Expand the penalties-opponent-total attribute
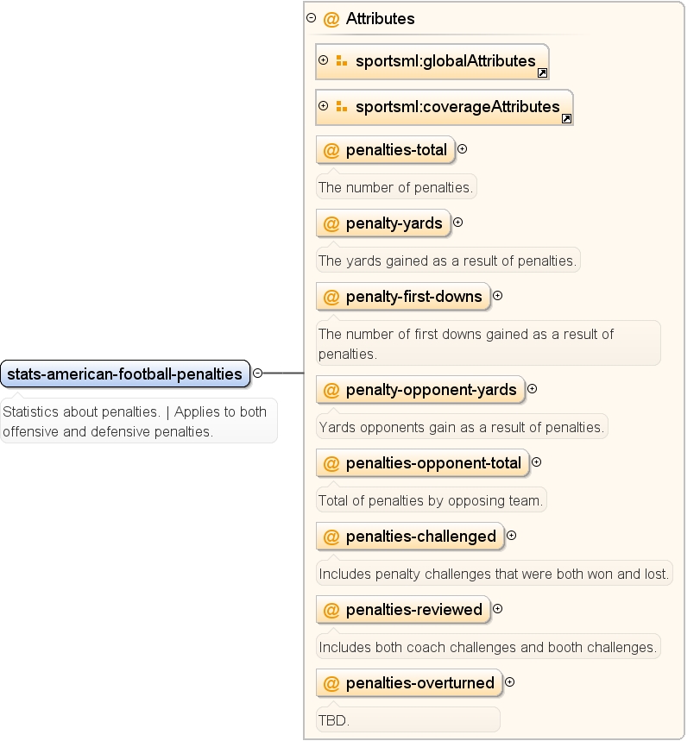This screenshot has height=741, width=700. click(x=536, y=462)
